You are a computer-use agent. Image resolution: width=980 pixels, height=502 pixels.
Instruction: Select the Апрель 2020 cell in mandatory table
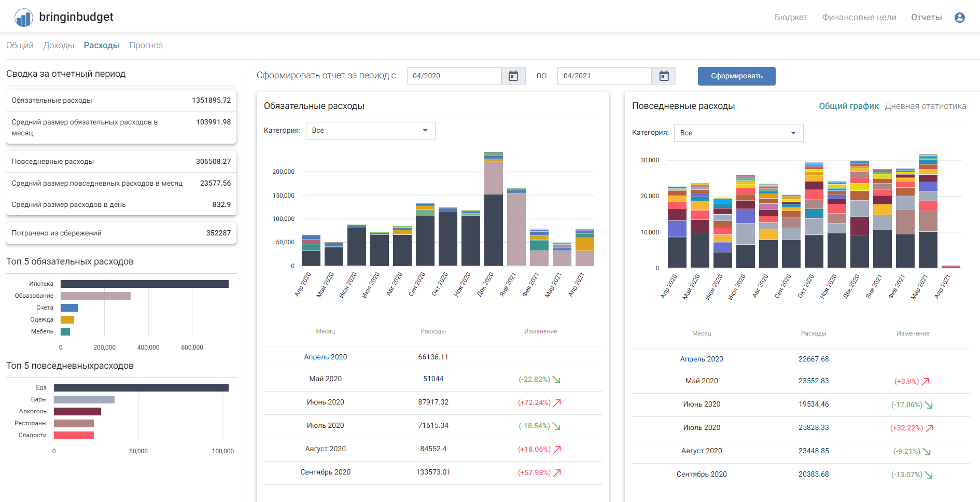[326, 357]
